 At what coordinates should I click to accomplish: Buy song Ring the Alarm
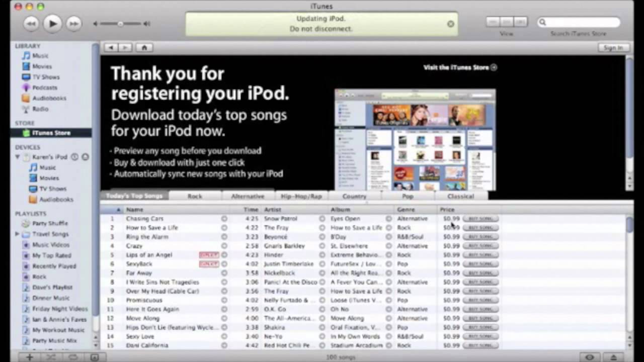(480, 237)
